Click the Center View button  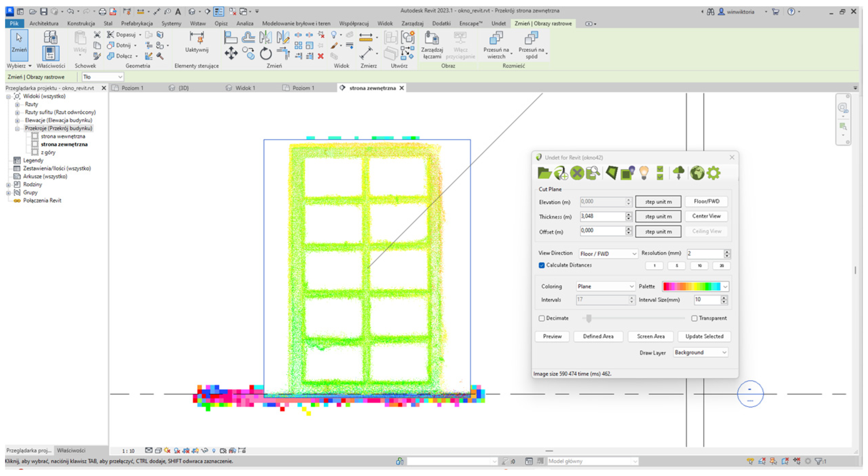(706, 216)
